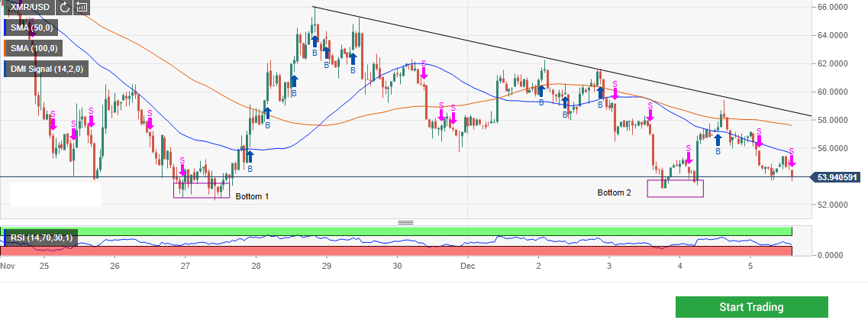Click the panel resize handle above RSI
Image resolution: width=868 pixels, height=320 pixels.
(x=405, y=222)
